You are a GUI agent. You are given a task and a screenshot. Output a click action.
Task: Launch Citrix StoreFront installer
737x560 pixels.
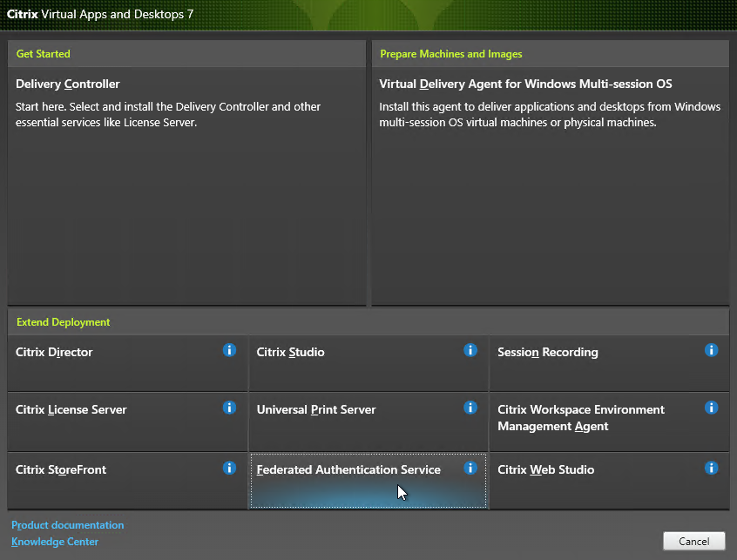click(127, 481)
